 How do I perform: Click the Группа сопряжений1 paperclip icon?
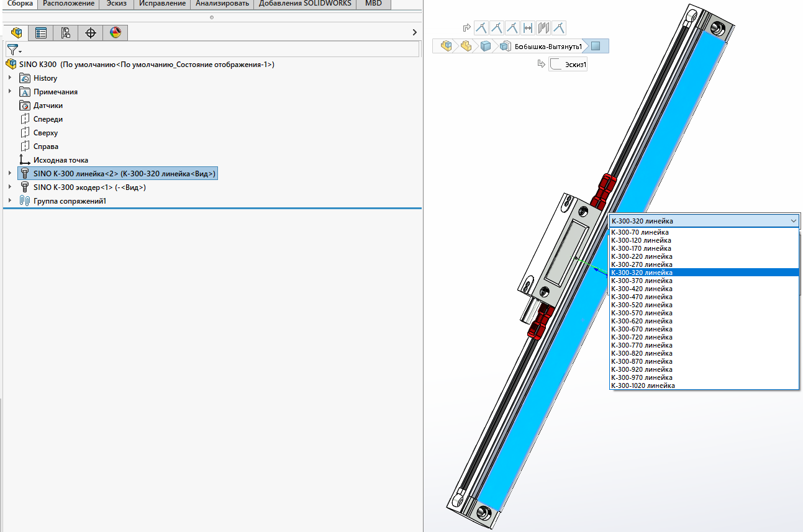pos(25,201)
